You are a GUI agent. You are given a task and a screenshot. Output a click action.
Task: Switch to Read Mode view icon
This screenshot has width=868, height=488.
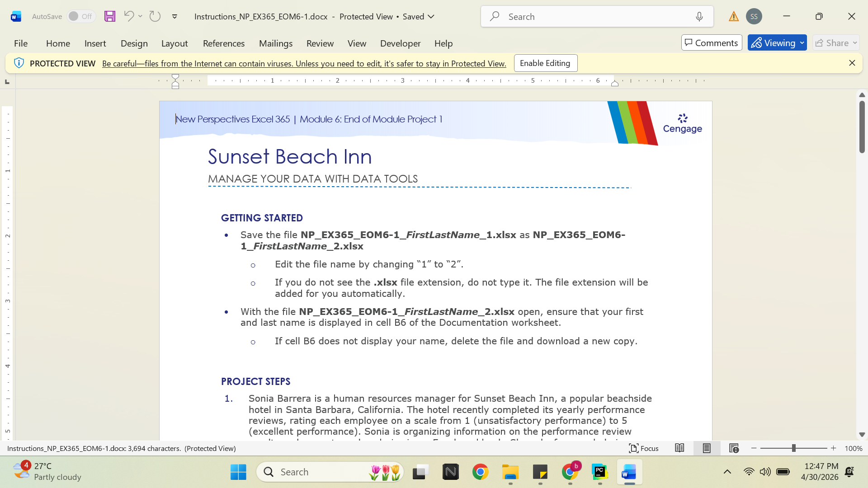[679, 448]
